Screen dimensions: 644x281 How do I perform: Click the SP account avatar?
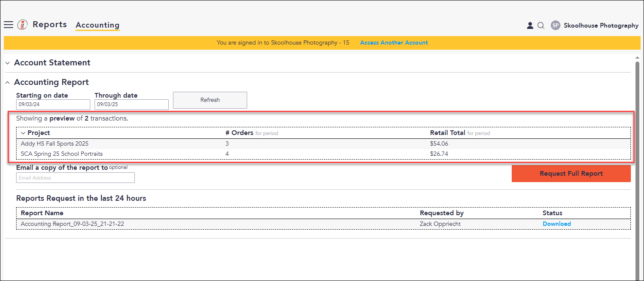[555, 25]
